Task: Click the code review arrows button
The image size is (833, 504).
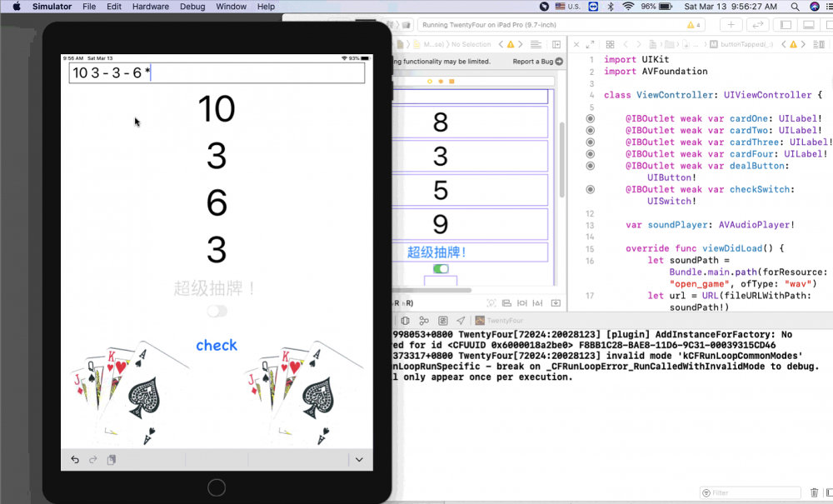Action: pos(757,25)
